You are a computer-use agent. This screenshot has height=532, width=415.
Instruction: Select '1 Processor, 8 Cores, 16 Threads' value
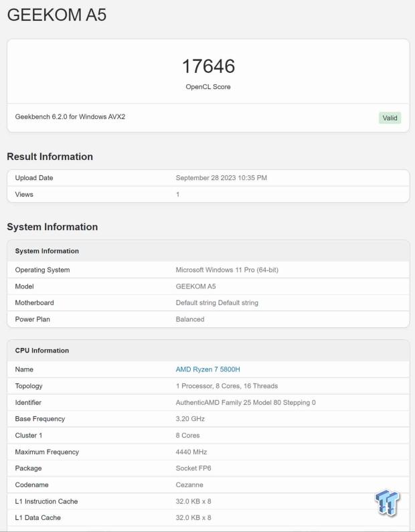tap(227, 385)
